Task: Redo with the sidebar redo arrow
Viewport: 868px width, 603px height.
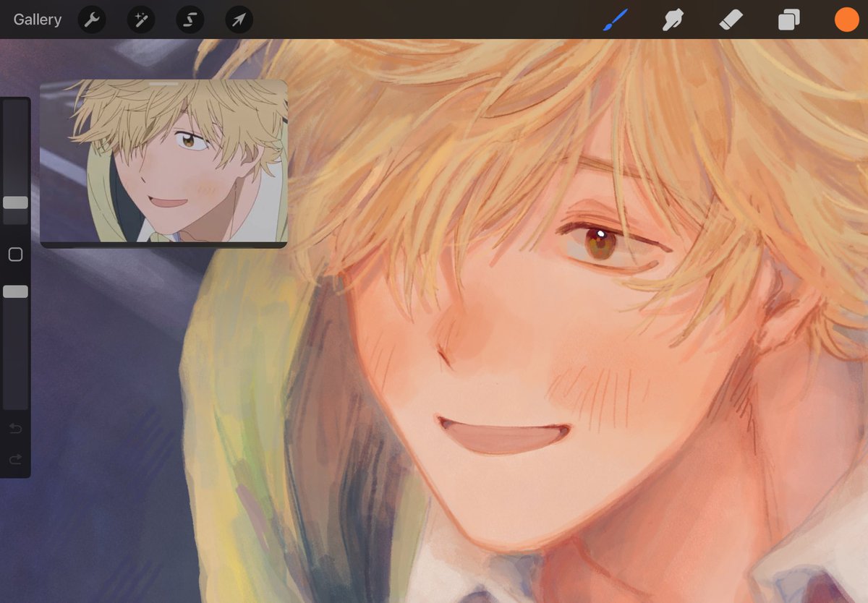Action: click(15, 459)
